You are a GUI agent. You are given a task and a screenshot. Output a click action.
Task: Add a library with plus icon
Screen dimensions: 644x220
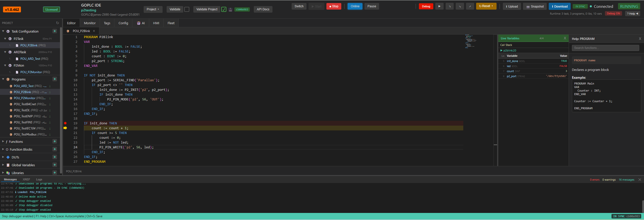pos(55,173)
